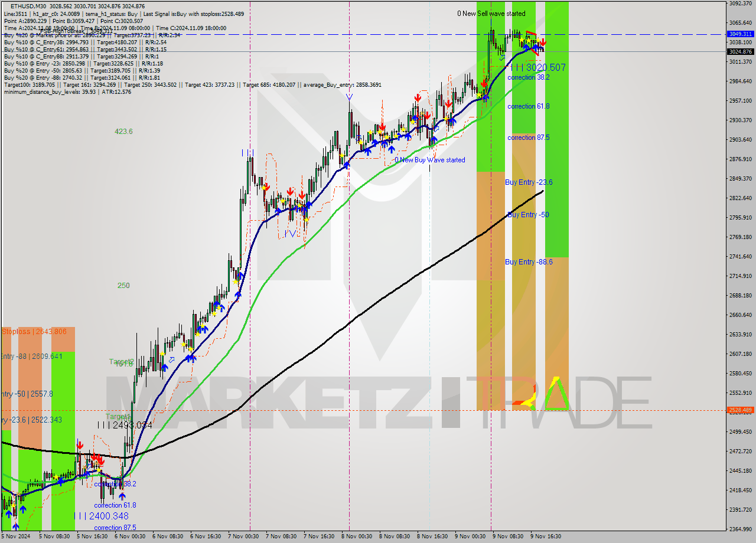This screenshot has height=543, width=756.
Task: Click the 2957.910 price axis value
Action: (x=740, y=101)
